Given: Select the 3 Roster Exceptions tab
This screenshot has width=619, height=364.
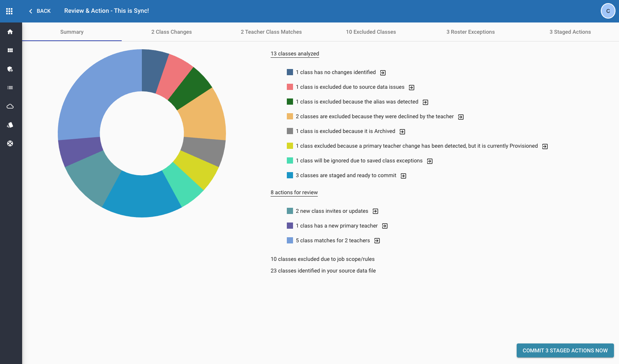Looking at the screenshot, I should [x=470, y=32].
